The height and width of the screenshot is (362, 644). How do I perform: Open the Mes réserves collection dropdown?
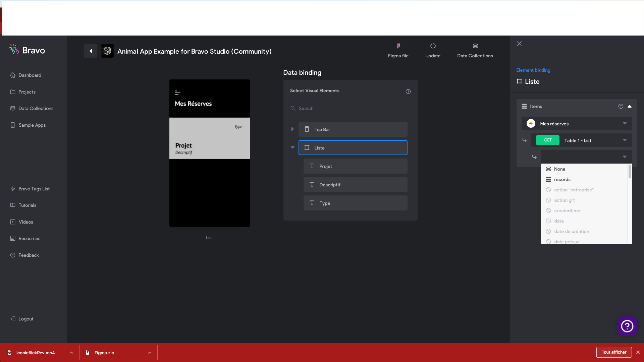(x=577, y=123)
